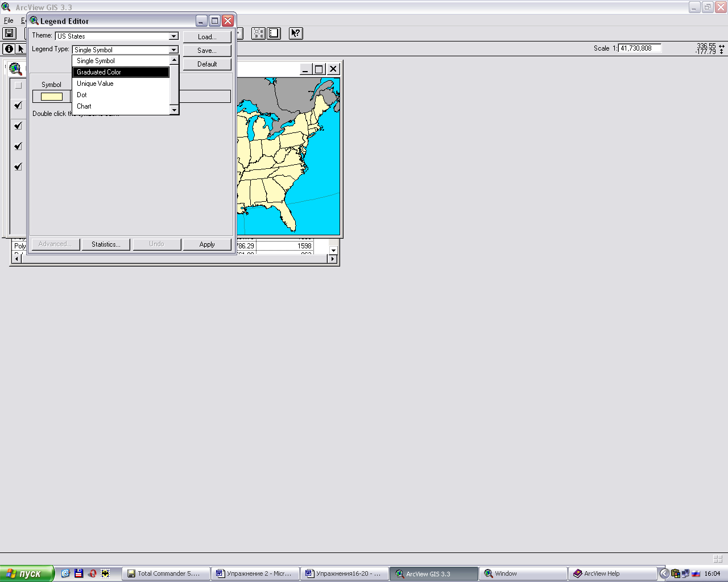
Task: Switch to Упражнения16-20 taskbar button
Action: click(345, 573)
